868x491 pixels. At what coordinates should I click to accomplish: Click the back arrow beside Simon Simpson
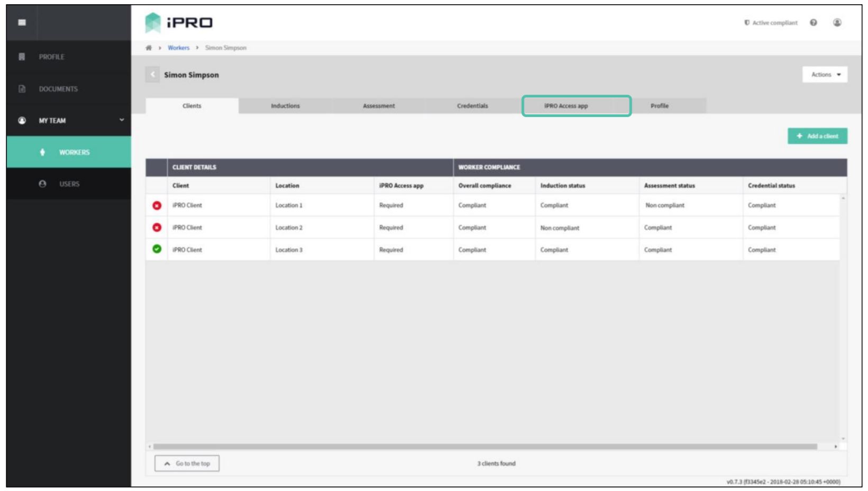tap(152, 75)
